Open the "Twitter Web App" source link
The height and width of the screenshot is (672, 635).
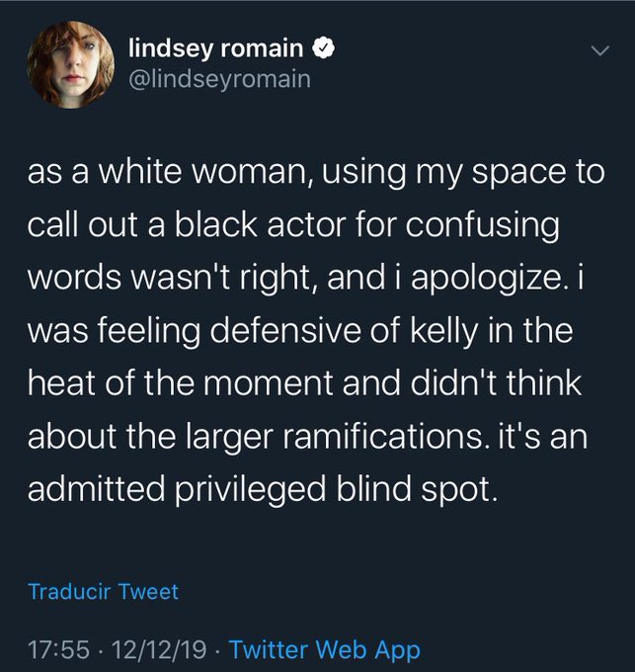coord(324,649)
